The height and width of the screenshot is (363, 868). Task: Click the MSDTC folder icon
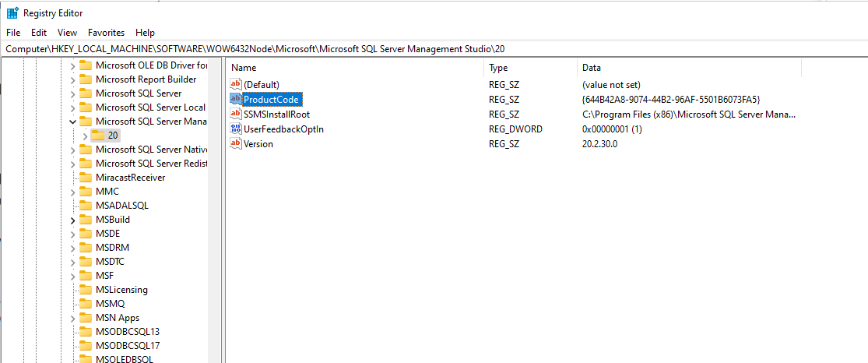tap(86, 261)
